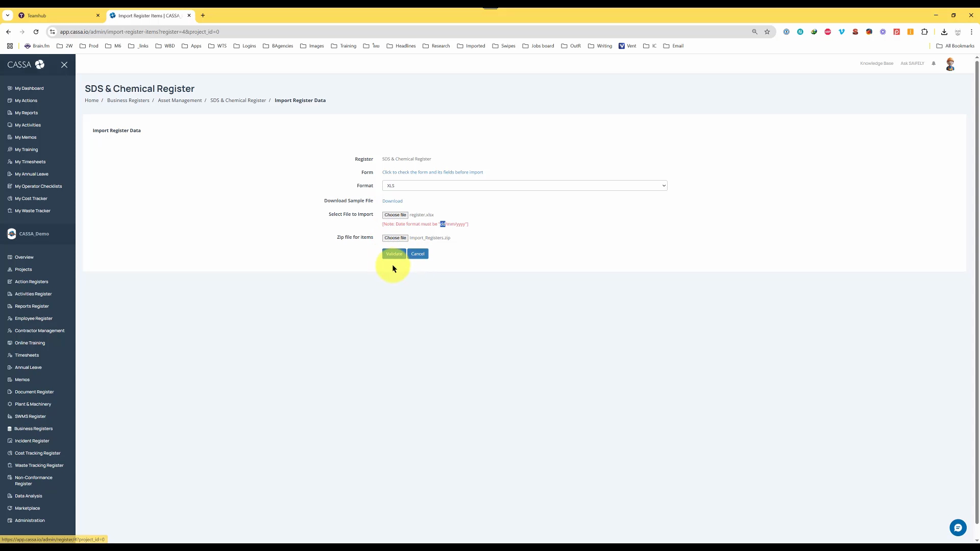Bookmark page with star icon
The height and width of the screenshot is (551, 980).
pos(767,32)
